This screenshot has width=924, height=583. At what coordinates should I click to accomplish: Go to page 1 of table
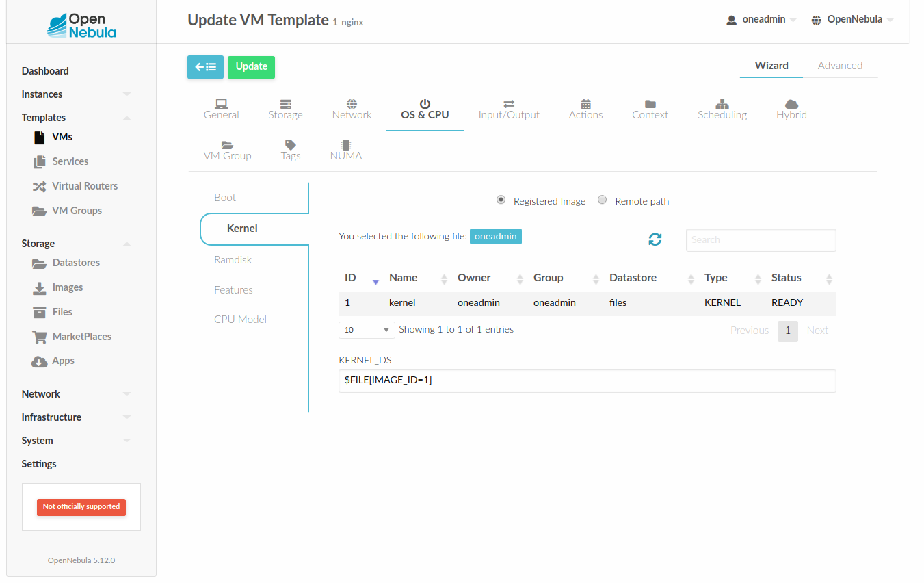coord(788,331)
